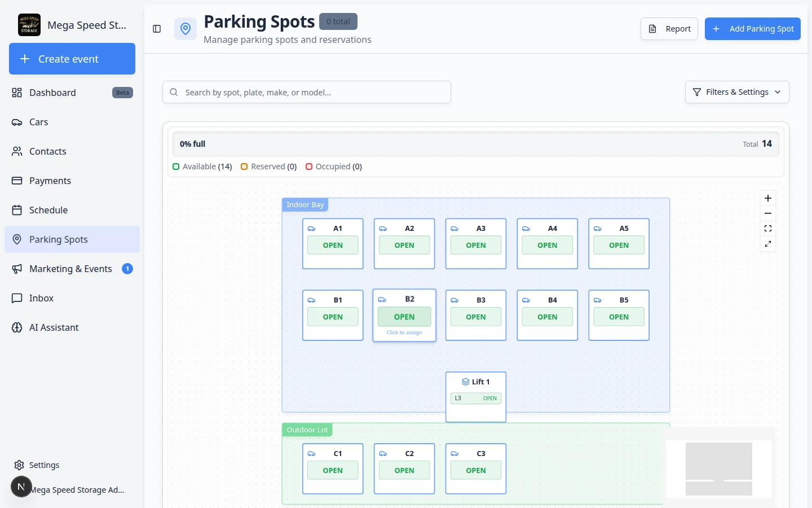Click the Inbox message icon
The height and width of the screenshot is (508, 812).
17,298
